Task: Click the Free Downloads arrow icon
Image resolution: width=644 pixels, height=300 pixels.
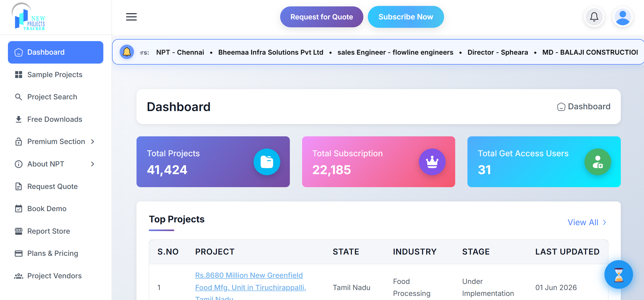Action: (18, 119)
